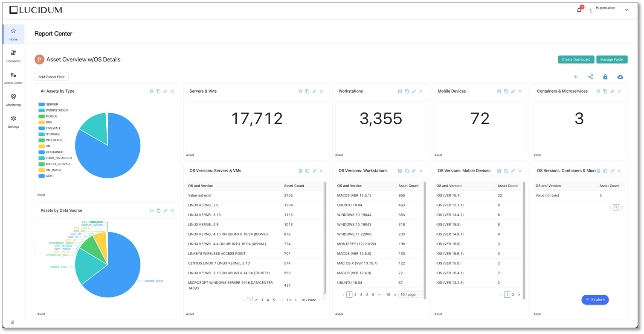This screenshot has width=644, height=334.
Task: Click the cloud download icon
Action: [x=620, y=77]
